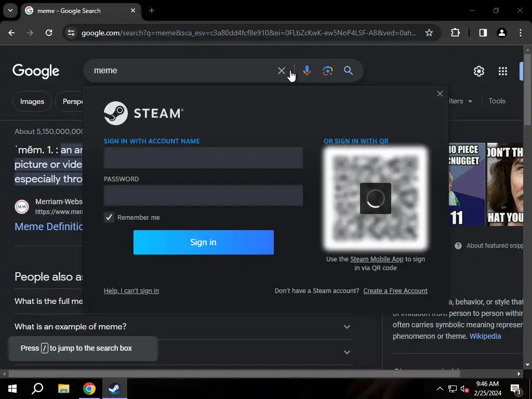Expand the filters dropdown arrow
Screen dimensions: 532x399
coord(470,101)
